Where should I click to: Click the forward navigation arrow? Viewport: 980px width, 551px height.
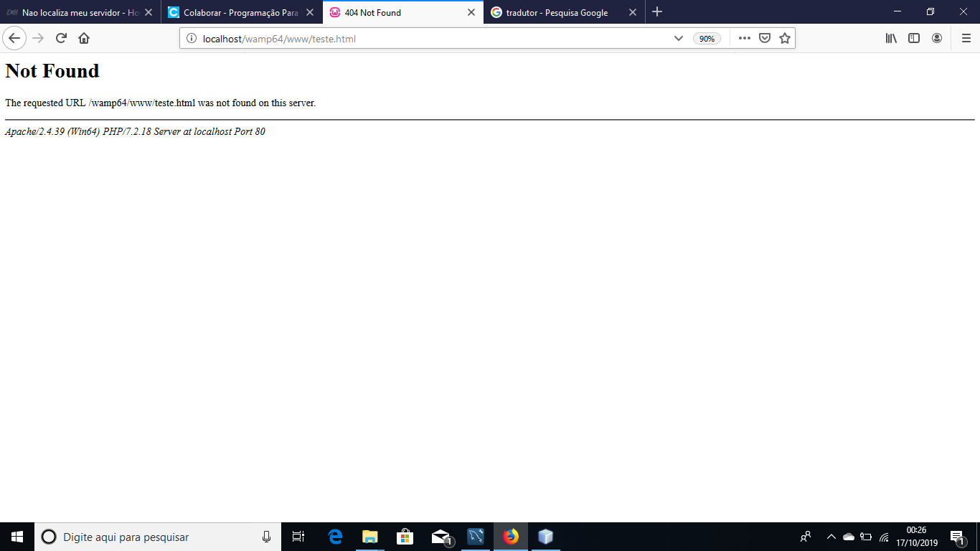coord(38,39)
